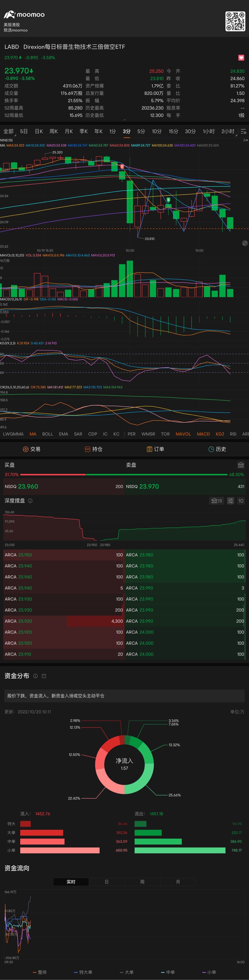Toggle the BOLL indicator

tap(48, 434)
